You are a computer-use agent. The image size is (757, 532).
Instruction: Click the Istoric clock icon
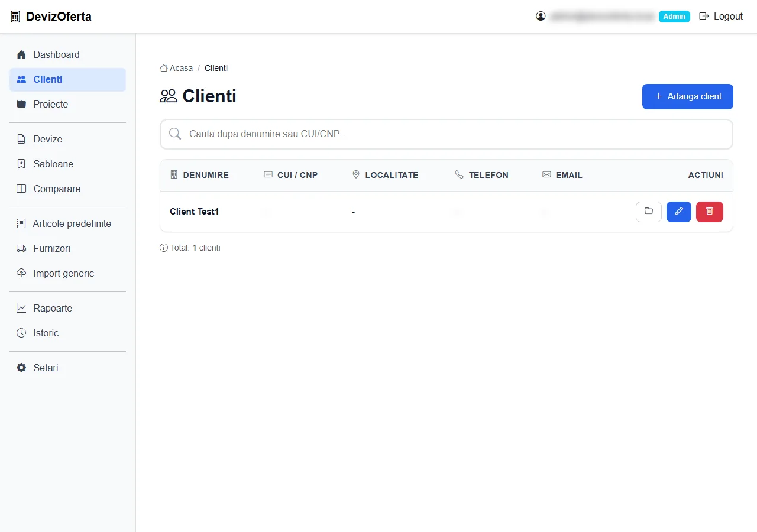[x=21, y=333]
